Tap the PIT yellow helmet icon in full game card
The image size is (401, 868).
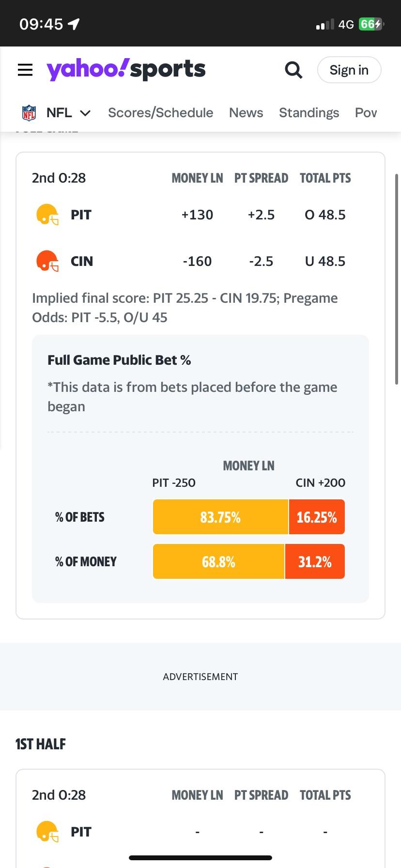pyautogui.click(x=47, y=215)
